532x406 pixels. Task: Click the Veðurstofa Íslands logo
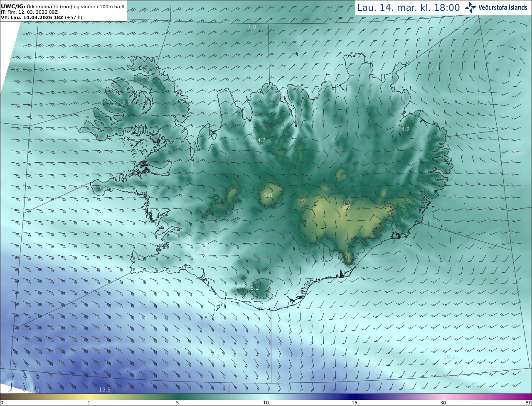496,7
